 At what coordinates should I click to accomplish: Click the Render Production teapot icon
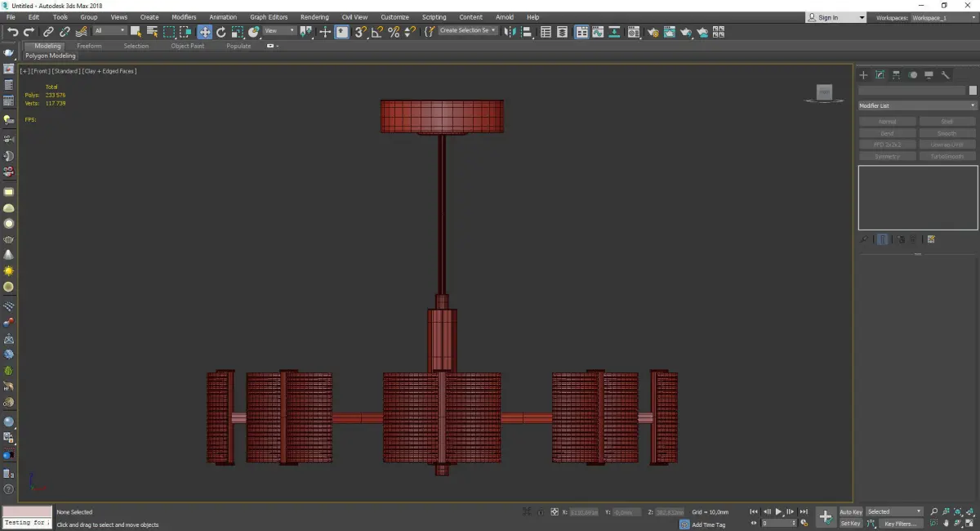(x=686, y=32)
